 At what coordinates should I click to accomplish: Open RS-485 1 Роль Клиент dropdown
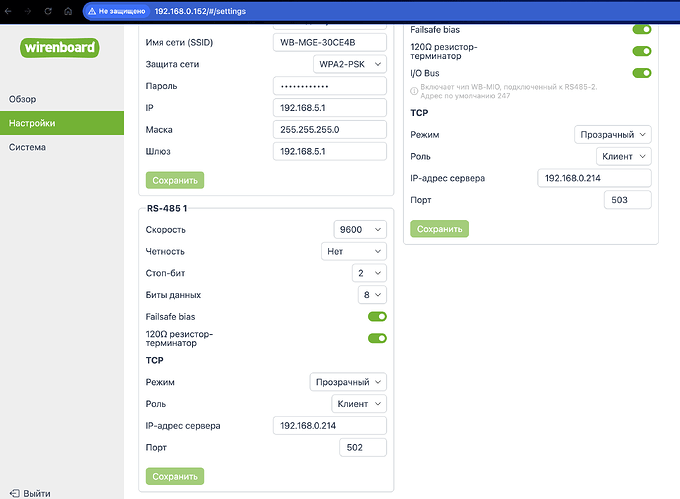[359, 404]
